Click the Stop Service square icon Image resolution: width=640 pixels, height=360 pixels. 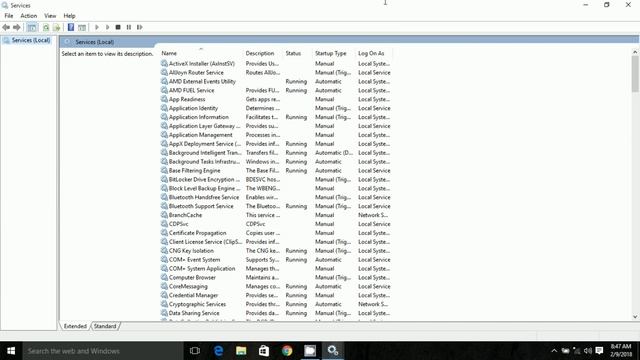pyautogui.click(x=118, y=27)
